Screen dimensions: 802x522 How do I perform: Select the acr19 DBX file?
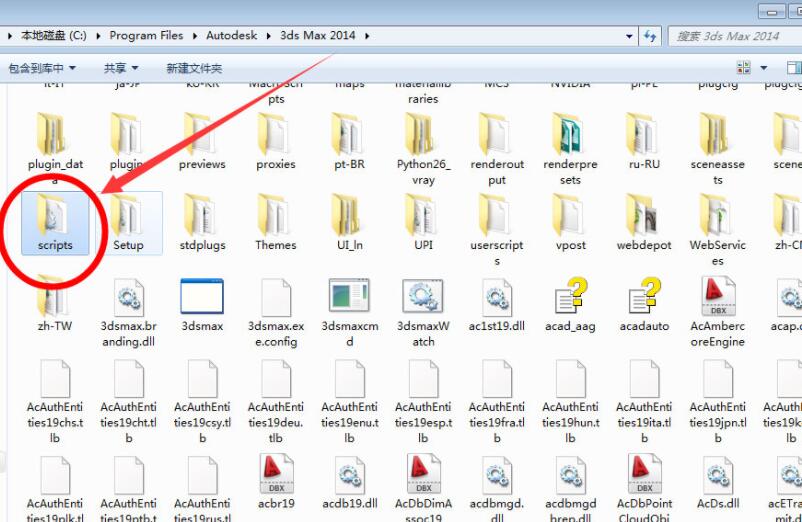[276, 470]
